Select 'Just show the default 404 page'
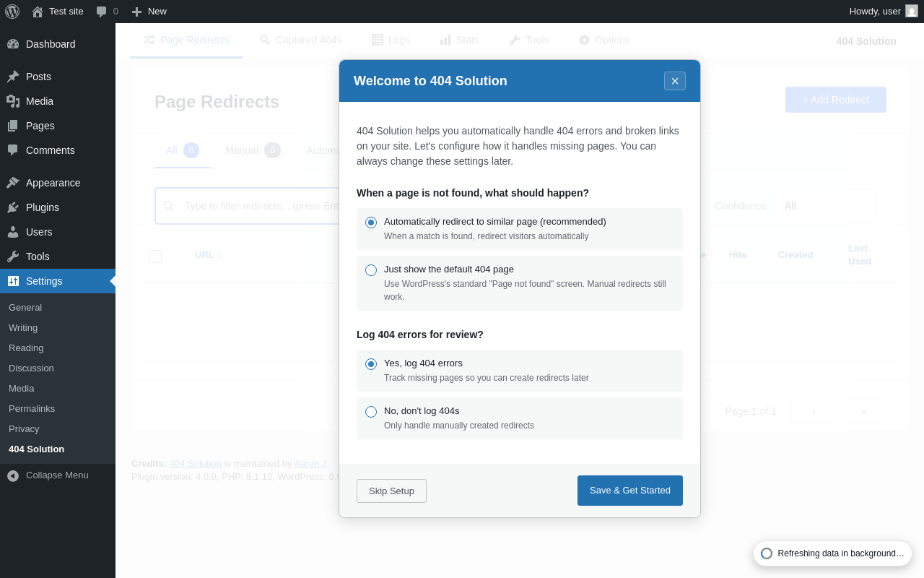This screenshot has height=578, width=924. point(371,270)
